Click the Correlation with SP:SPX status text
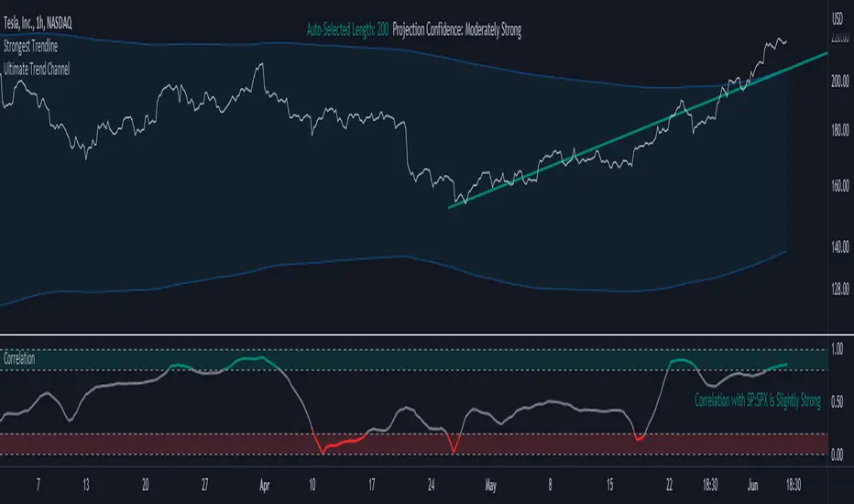Image resolution: width=854 pixels, height=504 pixels. point(758,401)
